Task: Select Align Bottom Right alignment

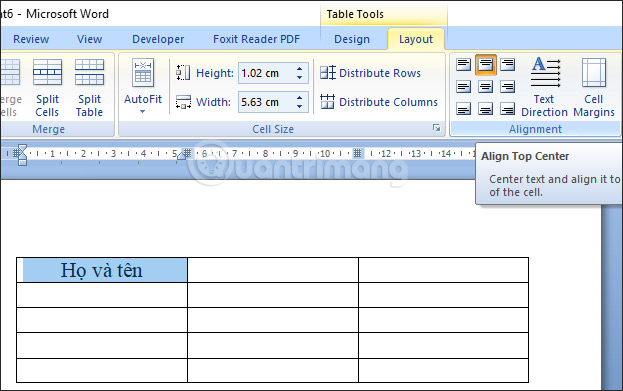Action: [x=507, y=108]
